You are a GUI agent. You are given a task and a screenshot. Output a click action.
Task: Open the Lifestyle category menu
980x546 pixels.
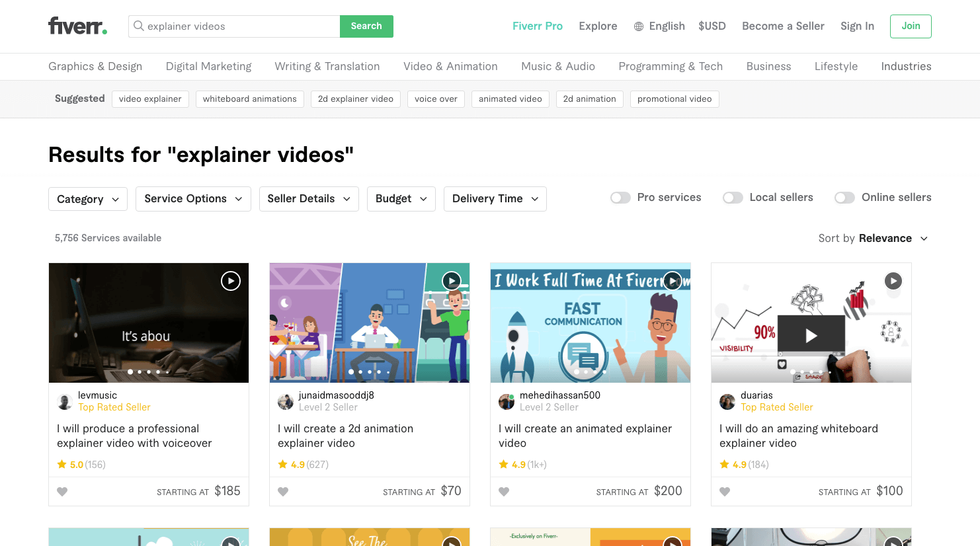pyautogui.click(x=836, y=66)
